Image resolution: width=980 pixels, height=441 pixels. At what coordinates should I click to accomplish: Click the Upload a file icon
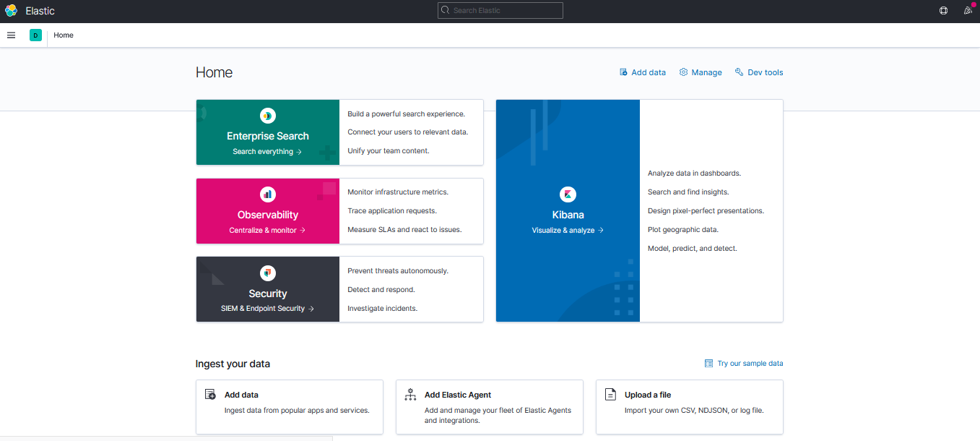coord(610,395)
